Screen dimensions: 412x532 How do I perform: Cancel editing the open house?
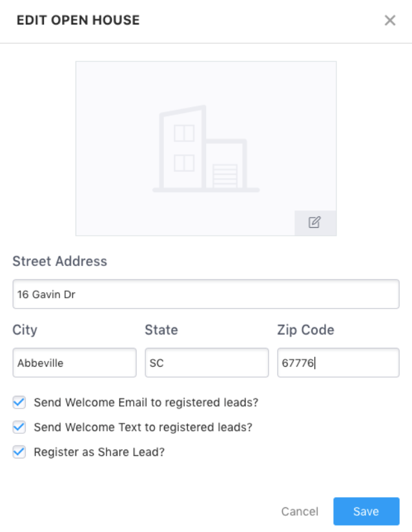[x=300, y=511]
